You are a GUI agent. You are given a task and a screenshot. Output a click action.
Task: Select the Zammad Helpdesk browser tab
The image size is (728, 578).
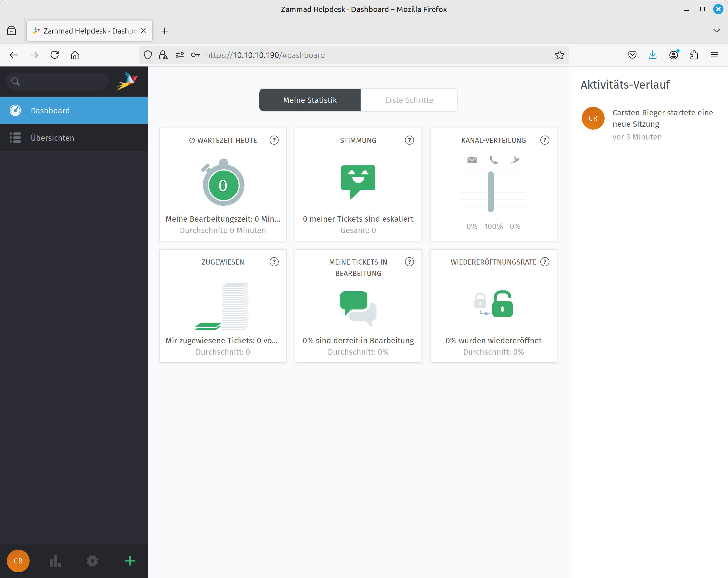click(90, 31)
